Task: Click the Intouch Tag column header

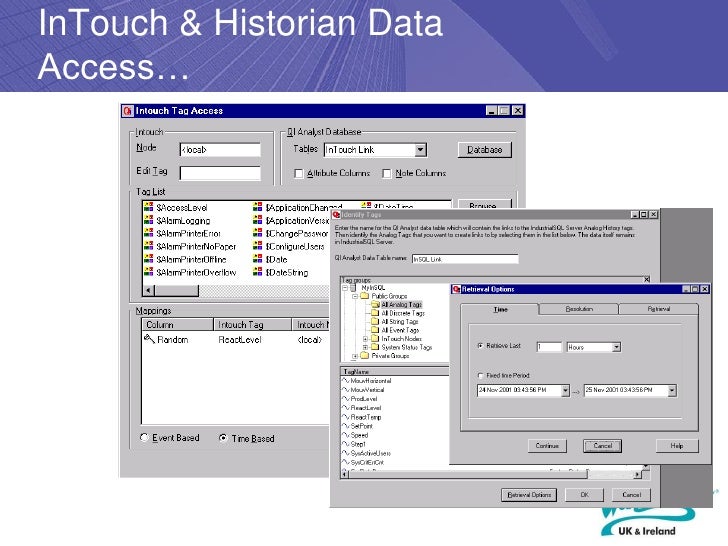Action: coord(253,325)
